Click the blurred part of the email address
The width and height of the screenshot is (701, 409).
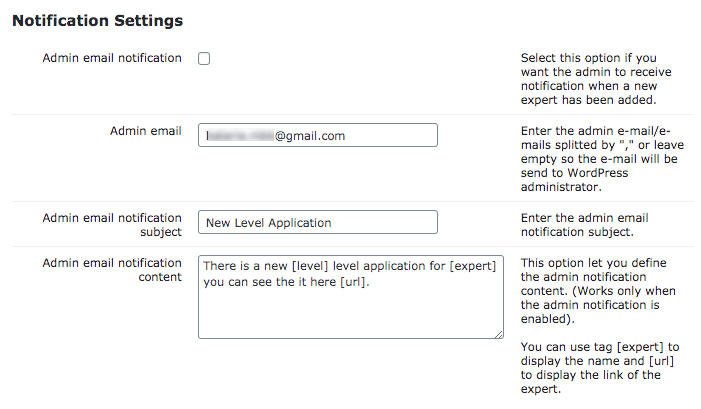point(240,136)
